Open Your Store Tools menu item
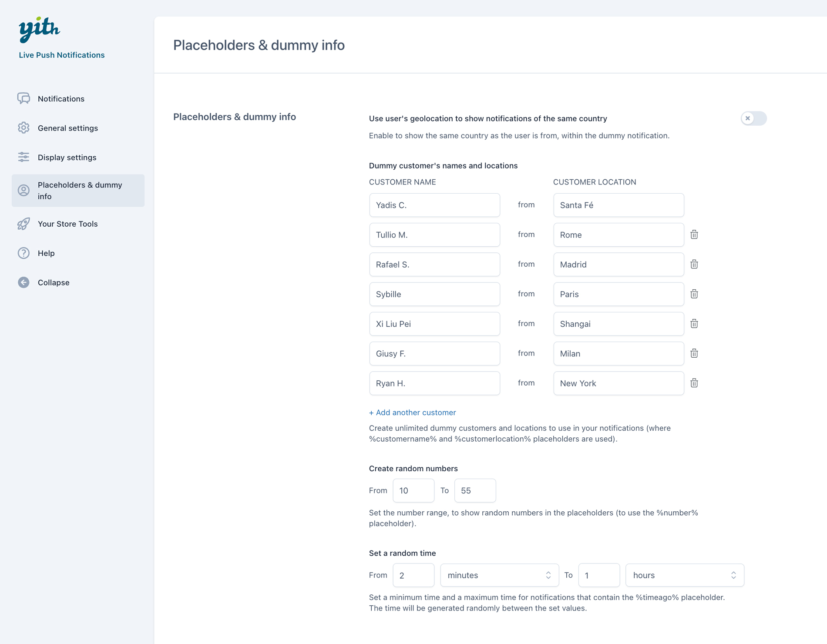 click(78, 224)
